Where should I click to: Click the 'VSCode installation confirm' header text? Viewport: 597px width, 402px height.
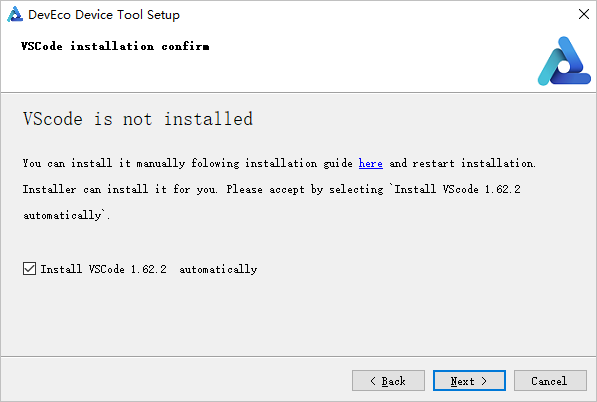click(x=115, y=46)
